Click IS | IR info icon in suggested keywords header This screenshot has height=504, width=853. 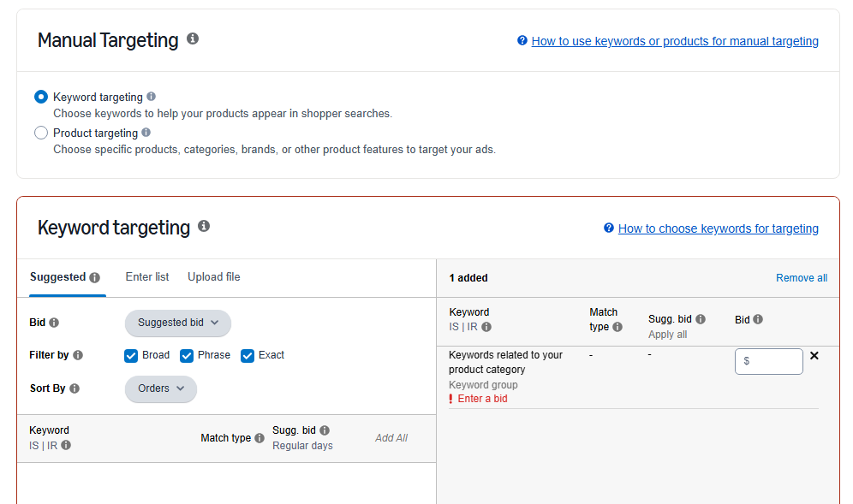66,445
